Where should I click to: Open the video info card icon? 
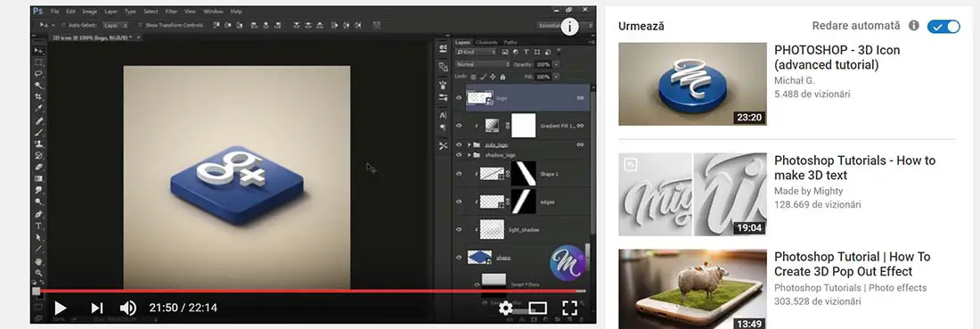[569, 26]
